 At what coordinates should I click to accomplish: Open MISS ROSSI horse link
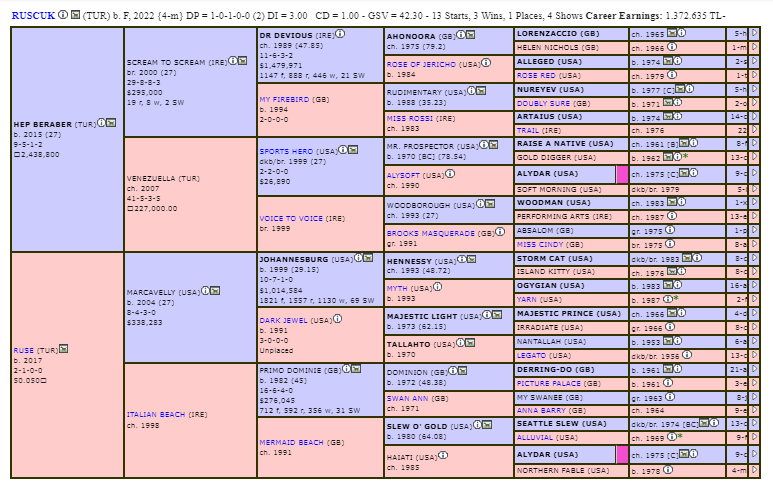[409, 118]
